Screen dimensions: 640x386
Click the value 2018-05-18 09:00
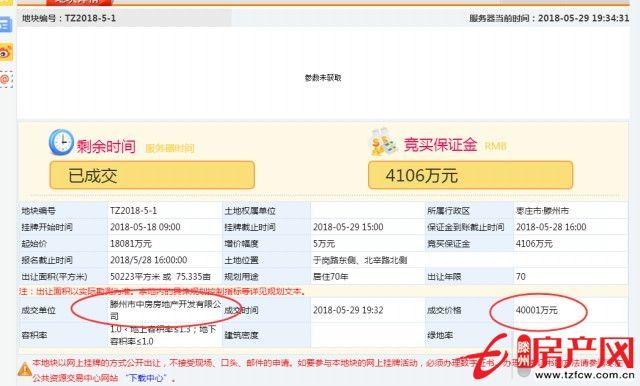[145, 227]
